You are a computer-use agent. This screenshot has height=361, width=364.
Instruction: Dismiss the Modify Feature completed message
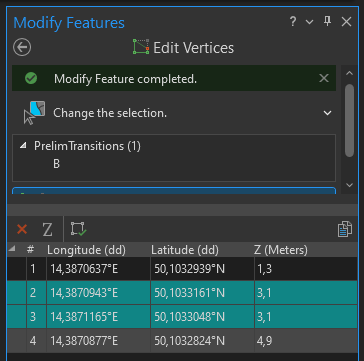pyautogui.click(x=324, y=79)
